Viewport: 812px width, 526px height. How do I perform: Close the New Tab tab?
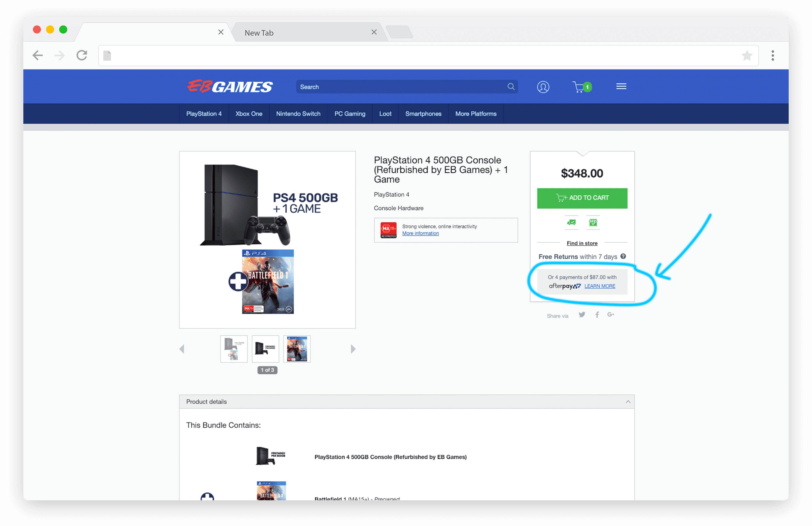coord(374,32)
